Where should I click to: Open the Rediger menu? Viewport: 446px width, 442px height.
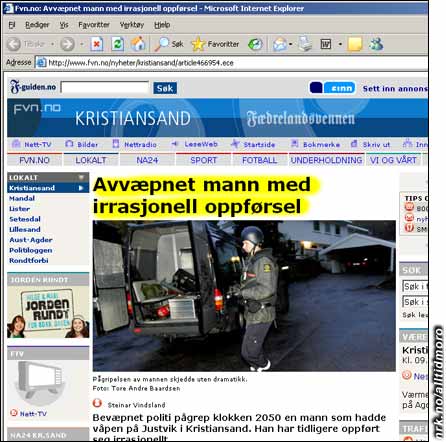click(37, 25)
